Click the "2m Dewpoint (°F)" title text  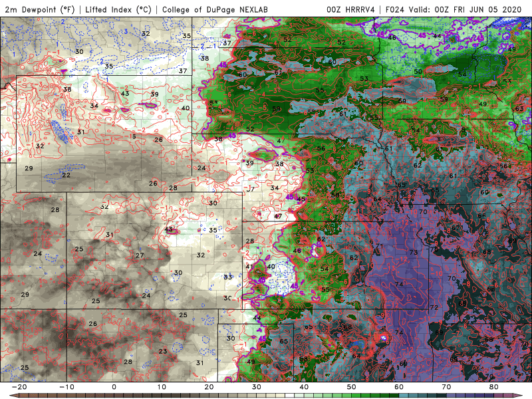point(40,9)
